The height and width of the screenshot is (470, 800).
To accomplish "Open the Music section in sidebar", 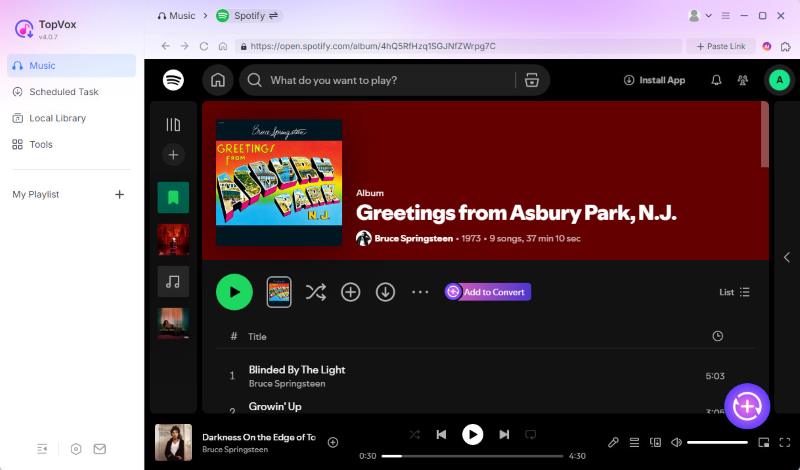I will tap(71, 65).
